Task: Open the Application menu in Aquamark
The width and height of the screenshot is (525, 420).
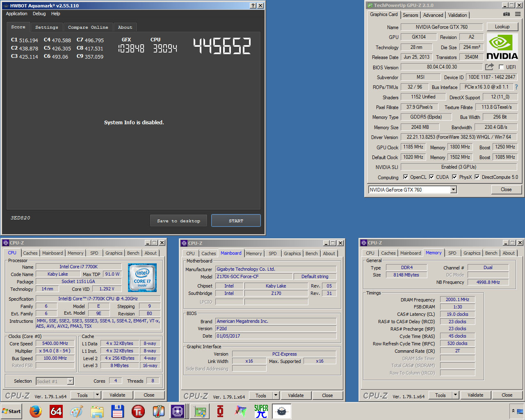Action: 16,14
